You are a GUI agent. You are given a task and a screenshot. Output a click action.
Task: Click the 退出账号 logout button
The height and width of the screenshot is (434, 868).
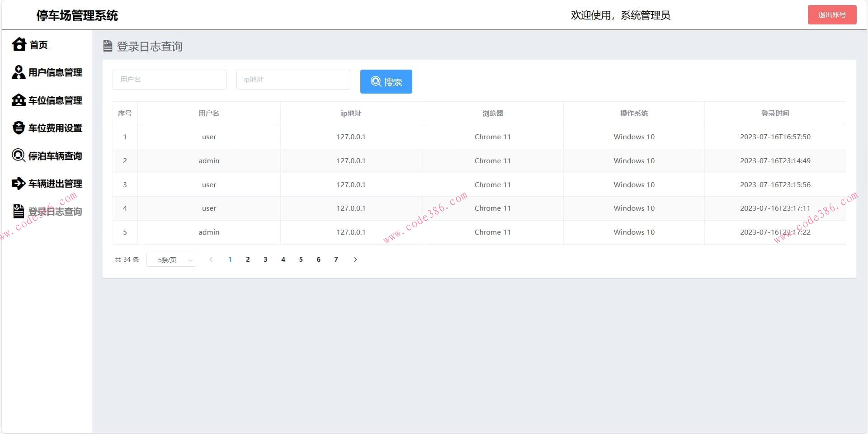pyautogui.click(x=832, y=14)
